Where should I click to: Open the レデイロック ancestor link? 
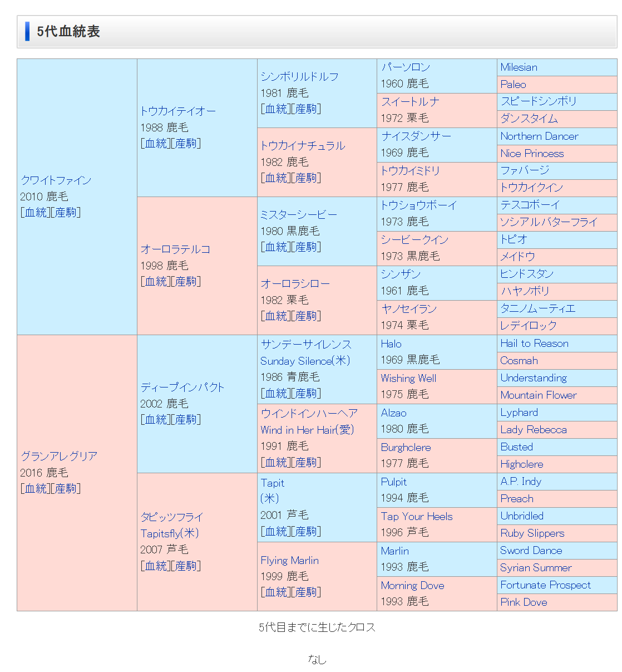click(x=529, y=325)
